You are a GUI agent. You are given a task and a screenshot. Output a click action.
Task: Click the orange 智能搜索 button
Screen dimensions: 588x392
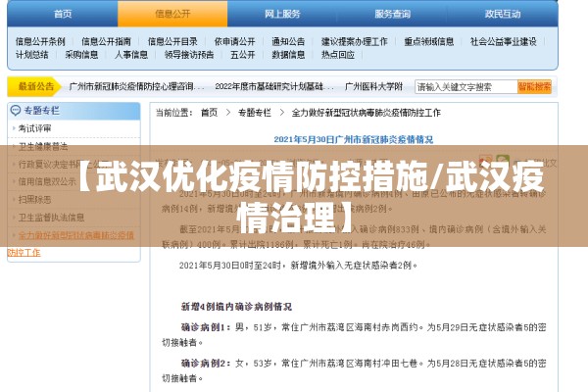pos(534,87)
